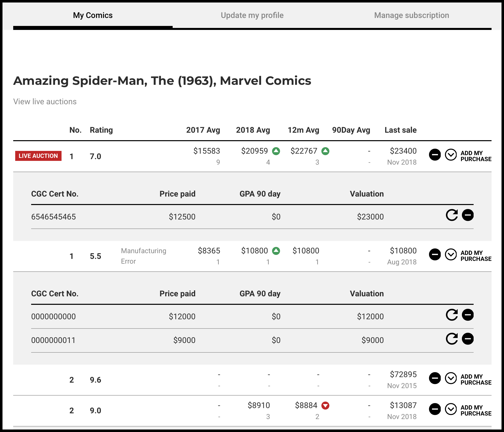Click the LIVE AUCTION badge
Viewport: 504px width, 432px height.
pyautogui.click(x=38, y=156)
